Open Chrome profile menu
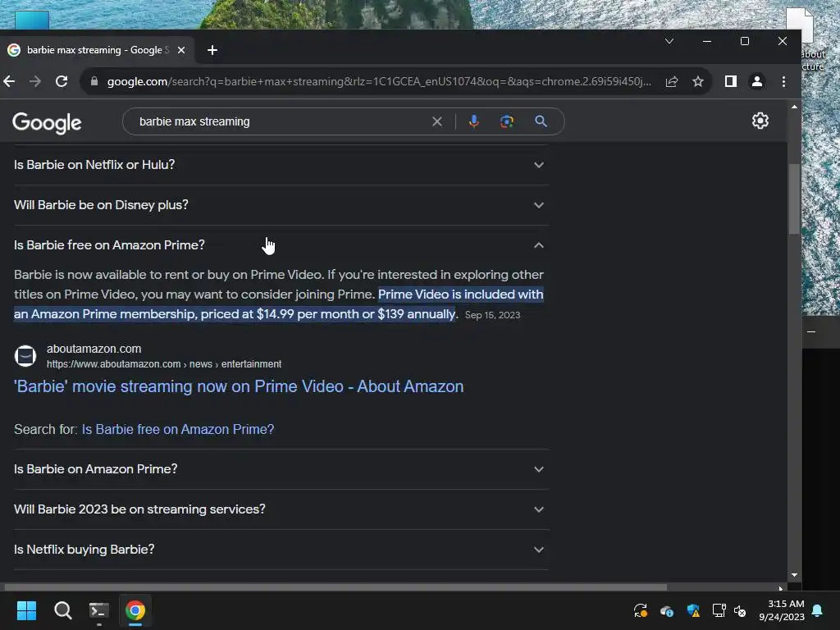The width and height of the screenshot is (840, 630). click(757, 81)
